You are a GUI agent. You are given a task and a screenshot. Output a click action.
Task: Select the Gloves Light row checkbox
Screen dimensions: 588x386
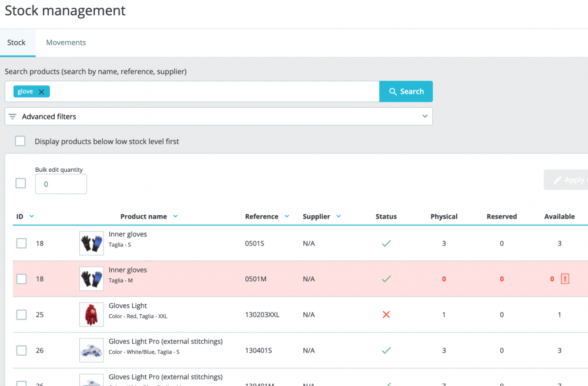click(22, 315)
